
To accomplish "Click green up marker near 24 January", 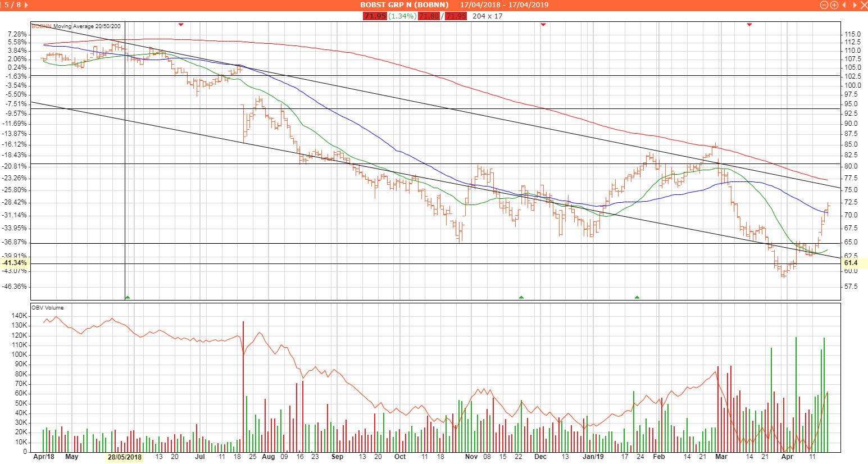I will (x=637, y=297).
